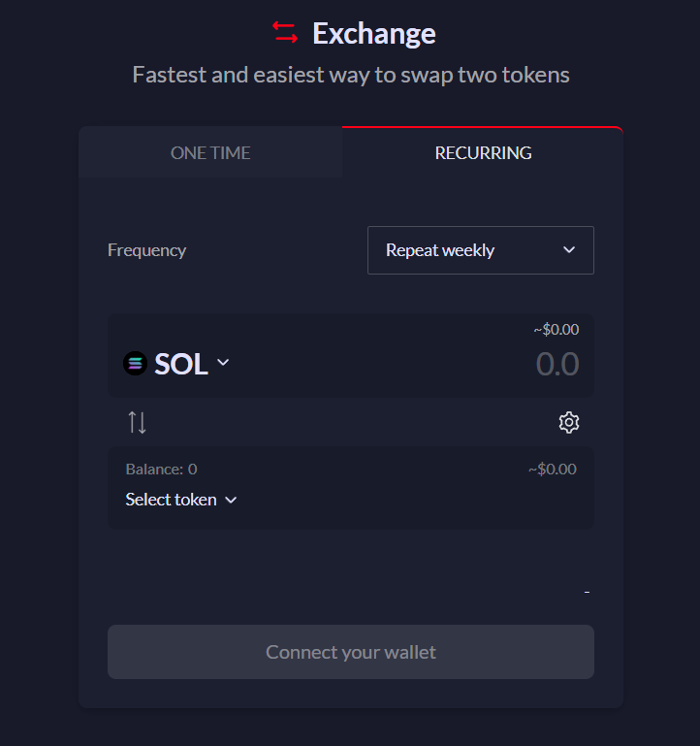Image resolution: width=700 pixels, height=746 pixels.
Task: Open the Select token dropdown
Action: pyautogui.click(x=181, y=500)
